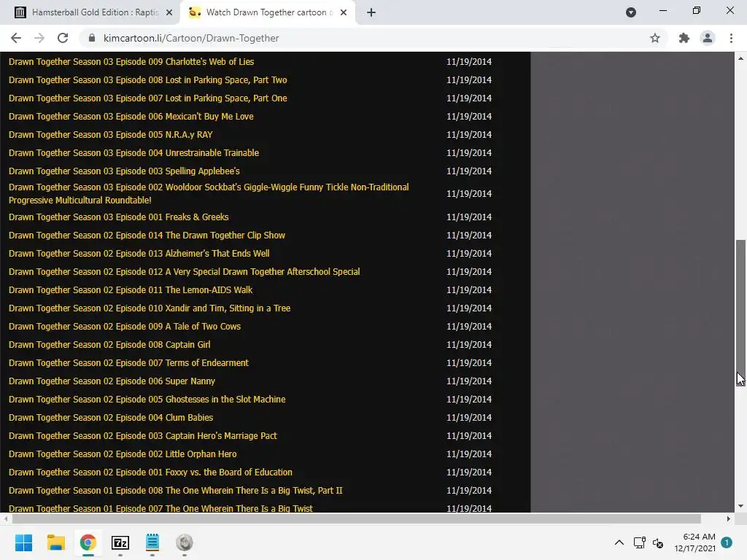Viewport: 747px width, 560px height.
Task: Open Episode 003 Spelling Applebee's
Action: pos(124,171)
